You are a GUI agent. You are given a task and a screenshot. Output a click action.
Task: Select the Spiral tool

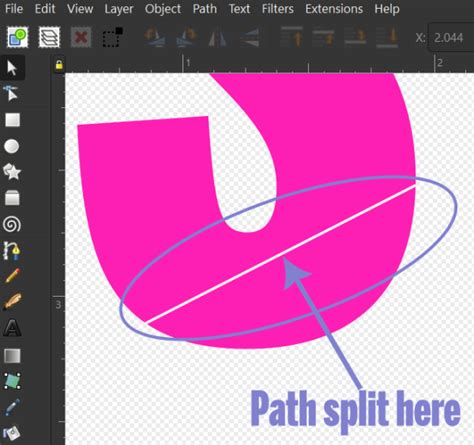[12, 224]
